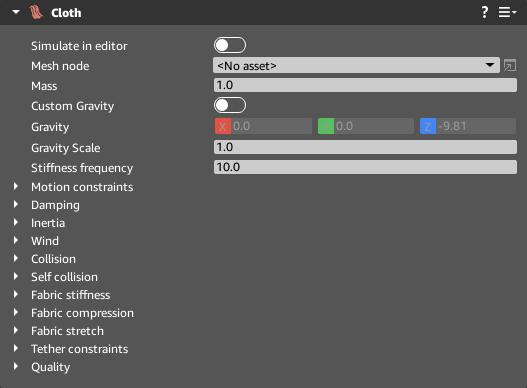Click the Stiffness frequency label

tap(82, 168)
